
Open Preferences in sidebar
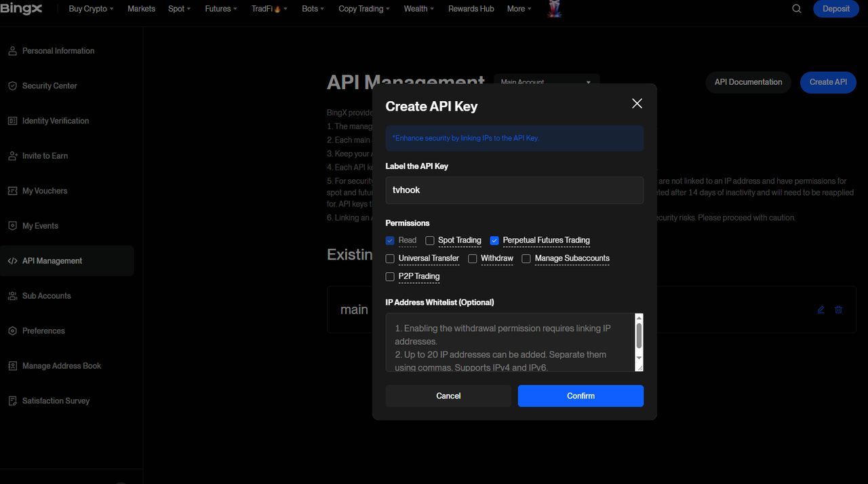(43, 331)
